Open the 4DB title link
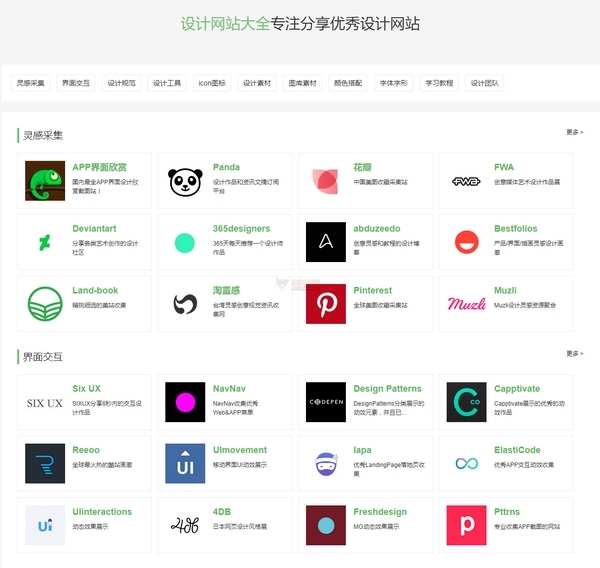This screenshot has width=600, height=568. 222,512
